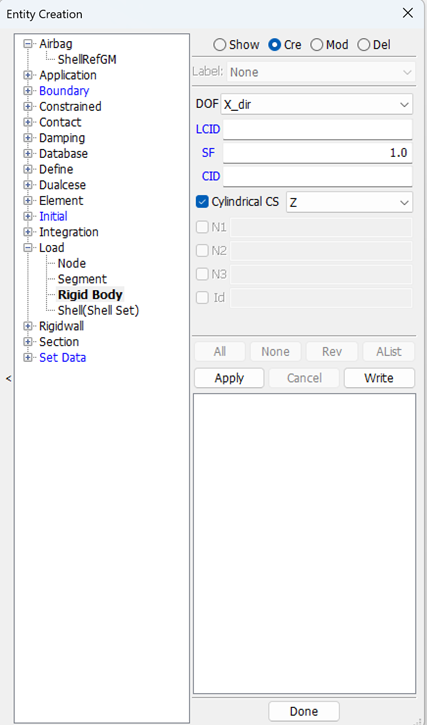Click the Done button
This screenshot has width=427, height=725.
[x=303, y=711]
